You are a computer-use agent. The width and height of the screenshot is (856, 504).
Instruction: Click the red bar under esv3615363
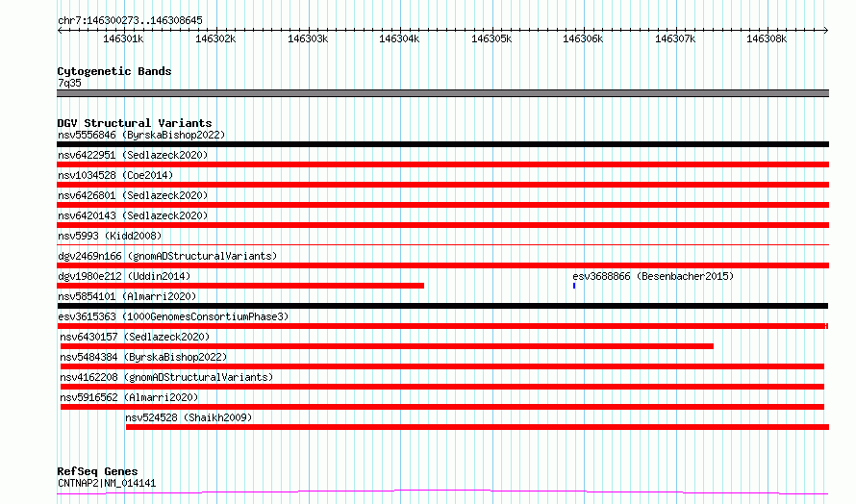(x=442, y=326)
